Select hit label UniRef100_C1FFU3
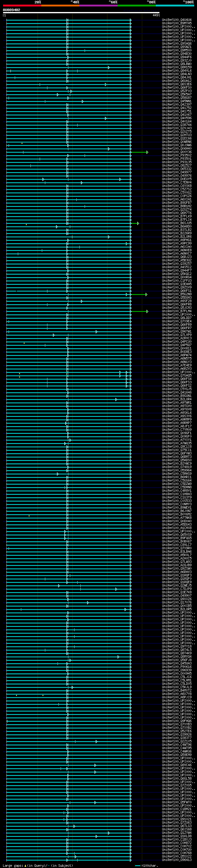The width and height of the screenshot is (197, 868). [x=177, y=281]
